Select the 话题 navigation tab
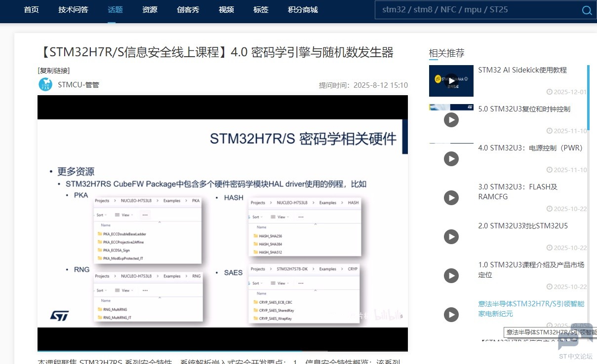The width and height of the screenshot is (597, 364). tap(115, 10)
